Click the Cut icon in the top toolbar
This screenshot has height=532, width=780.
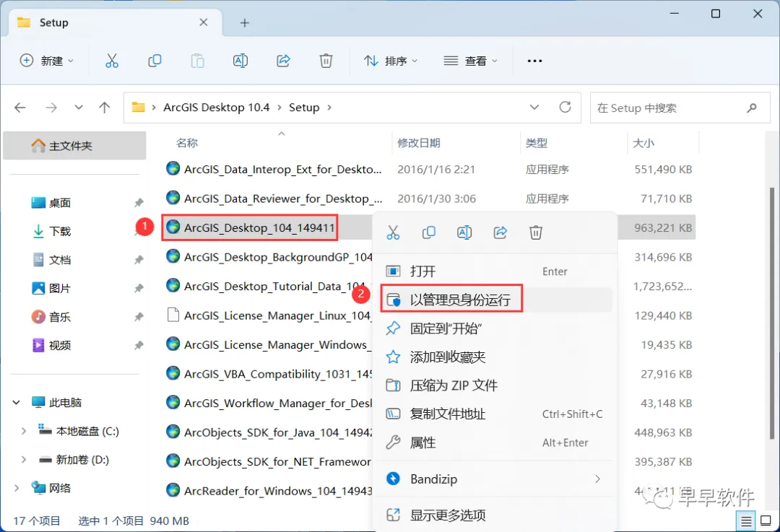(112, 61)
